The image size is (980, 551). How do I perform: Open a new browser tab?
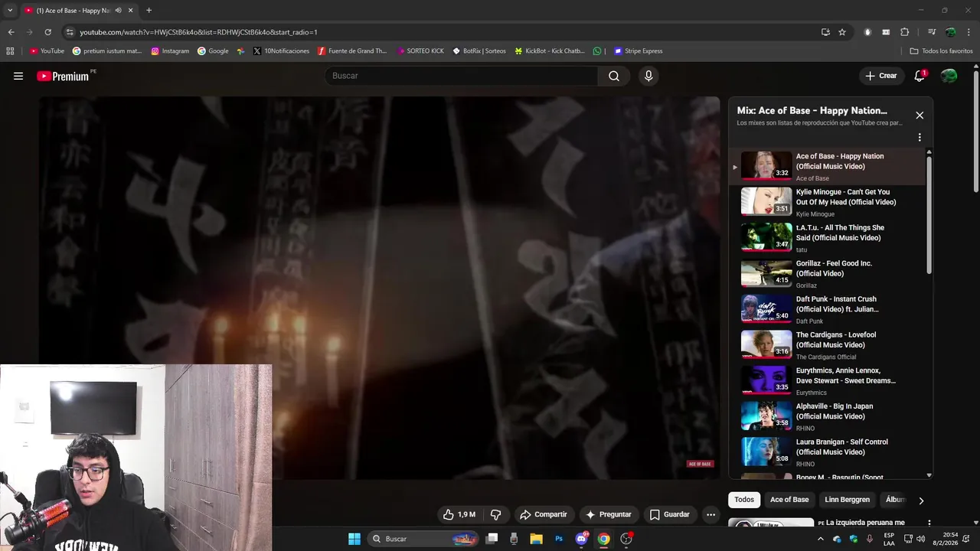149,11
